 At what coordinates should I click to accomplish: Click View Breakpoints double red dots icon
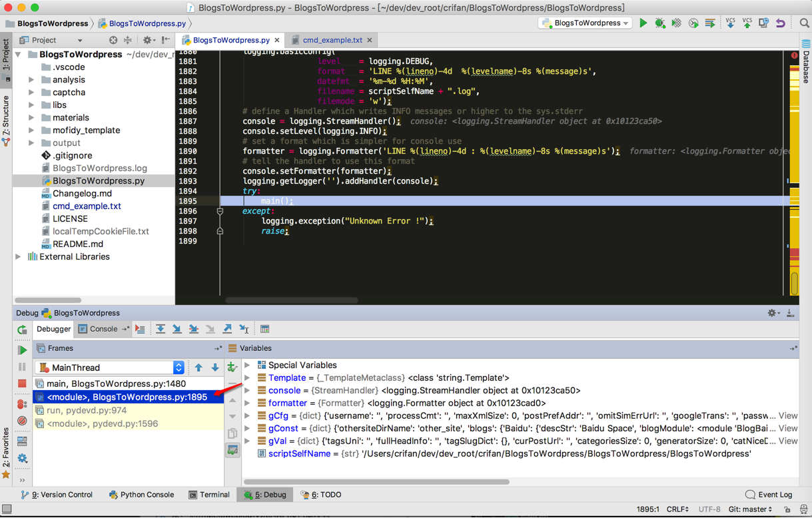[22, 403]
